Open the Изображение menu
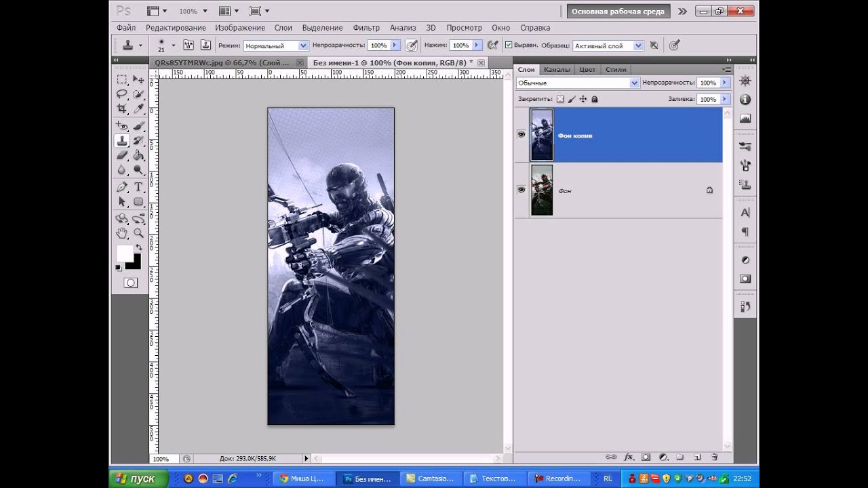 240,28
